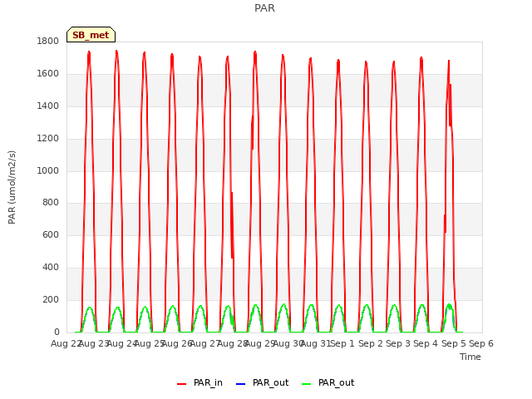Screen dimensions: 532x399
Task: Click the 1400 y-axis label
Action: (x=48, y=106)
